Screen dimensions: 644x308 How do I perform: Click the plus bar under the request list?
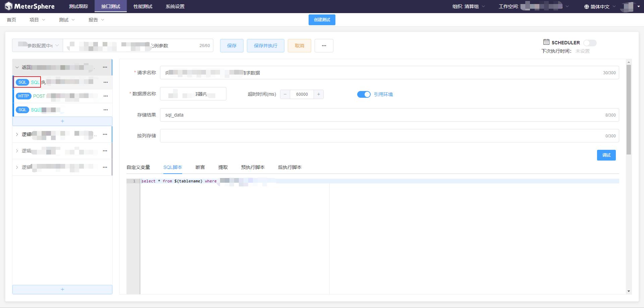pos(62,121)
